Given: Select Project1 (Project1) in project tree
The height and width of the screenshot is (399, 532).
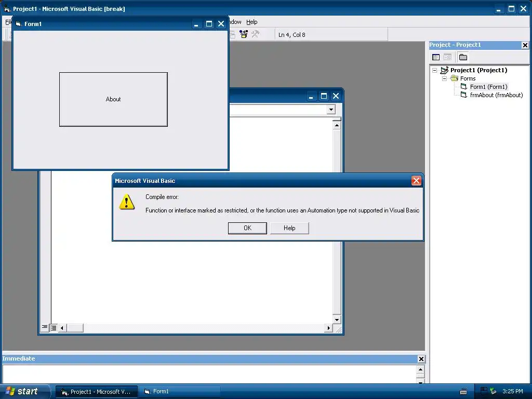Looking at the screenshot, I should click(x=478, y=70).
